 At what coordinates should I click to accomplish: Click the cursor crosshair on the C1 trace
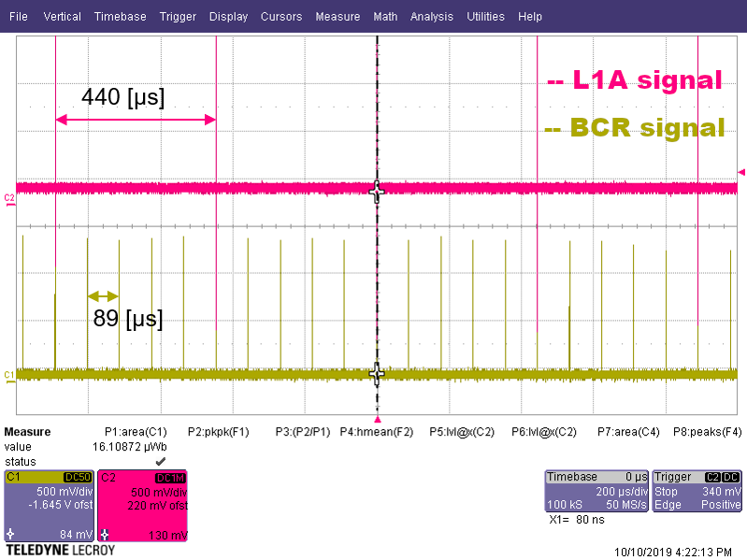pyautogui.click(x=377, y=374)
